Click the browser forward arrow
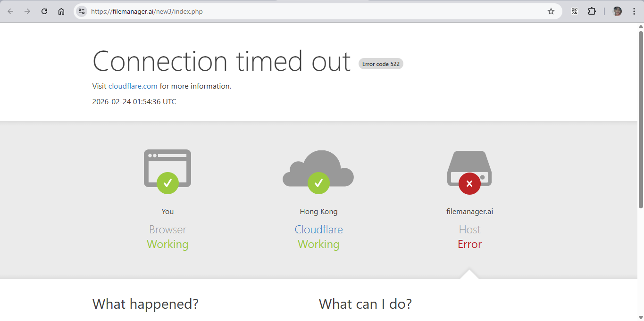644x321 pixels. pos(27,11)
